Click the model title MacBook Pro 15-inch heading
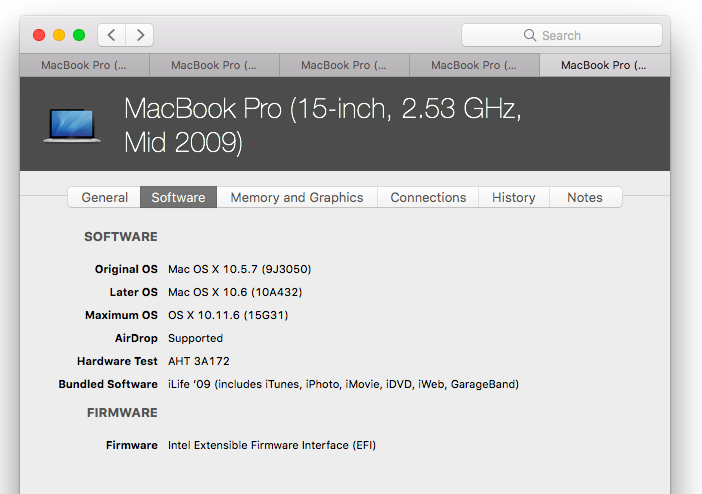This screenshot has height=494, width=702. coord(322,125)
